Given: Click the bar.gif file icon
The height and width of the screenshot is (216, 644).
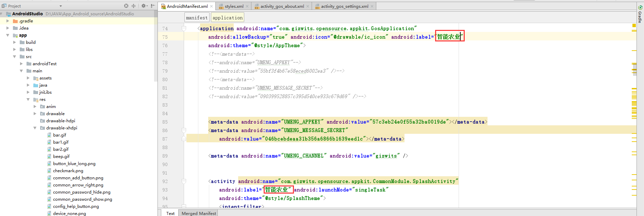Looking at the screenshot, I should click(x=49, y=135).
